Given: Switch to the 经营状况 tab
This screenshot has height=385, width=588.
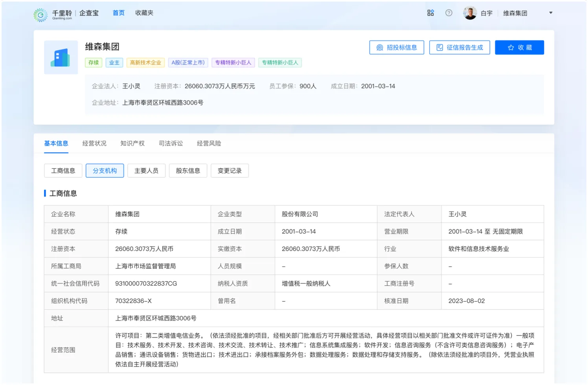Looking at the screenshot, I should click(94, 143).
